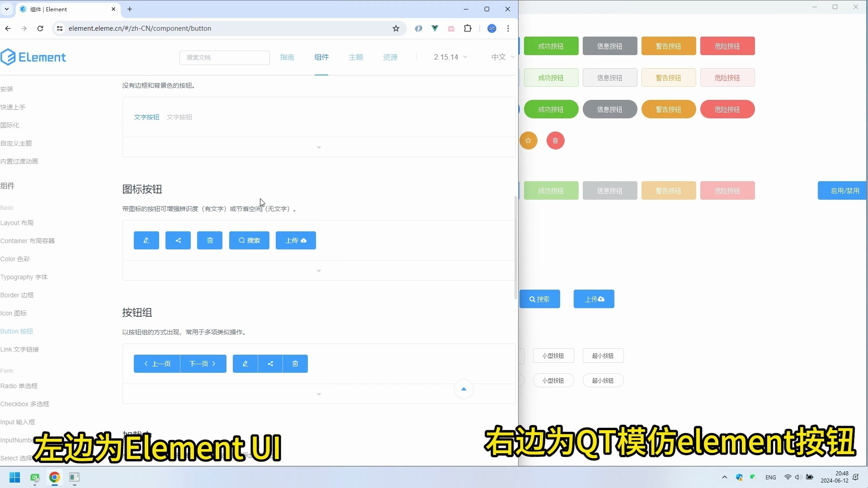Expand code under 图标按钮 demo
868x488 pixels.
click(x=319, y=271)
